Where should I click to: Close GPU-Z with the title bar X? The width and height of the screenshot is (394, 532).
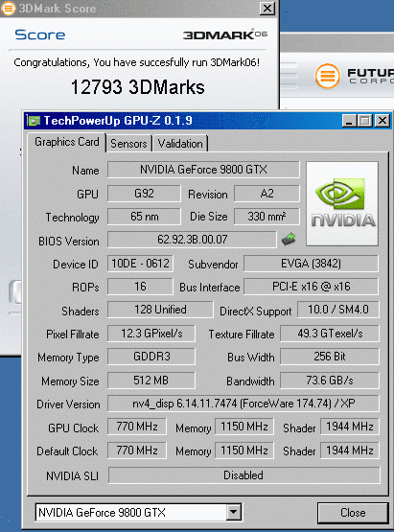tap(382, 121)
